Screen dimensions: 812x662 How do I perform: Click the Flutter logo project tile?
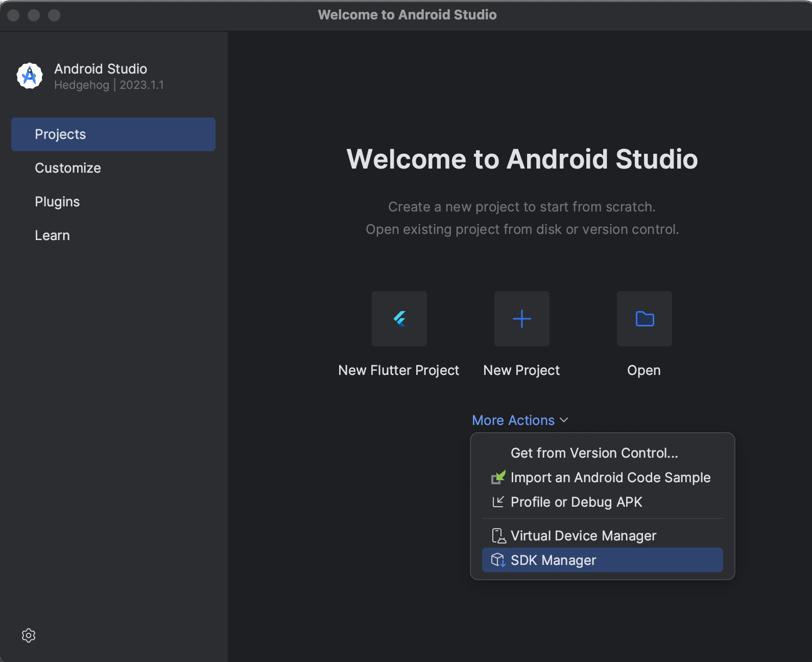point(399,319)
